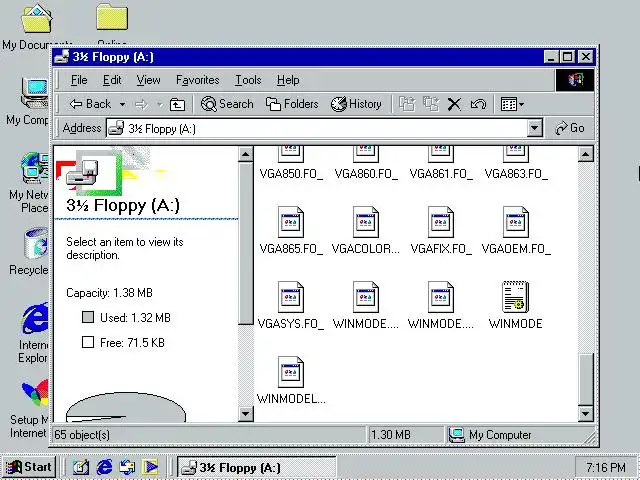The image size is (640, 480).
Task: Select the VGAOEM.FO_ file icon
Action: [x=516, y=222]
